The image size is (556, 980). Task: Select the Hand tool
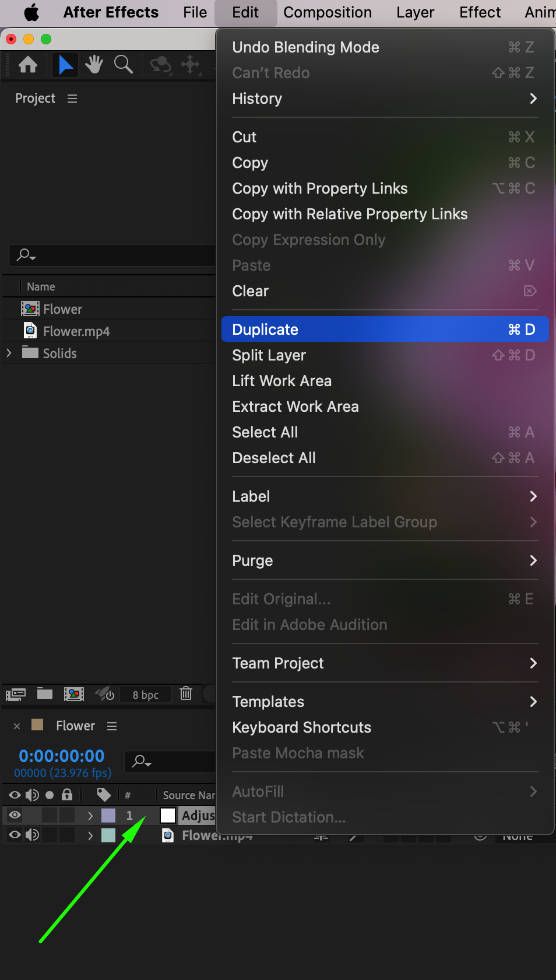[94, 65]
